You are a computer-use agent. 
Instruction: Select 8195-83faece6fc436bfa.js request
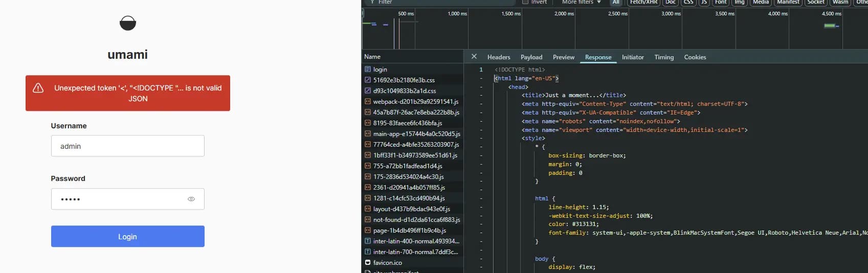[412, 123]
